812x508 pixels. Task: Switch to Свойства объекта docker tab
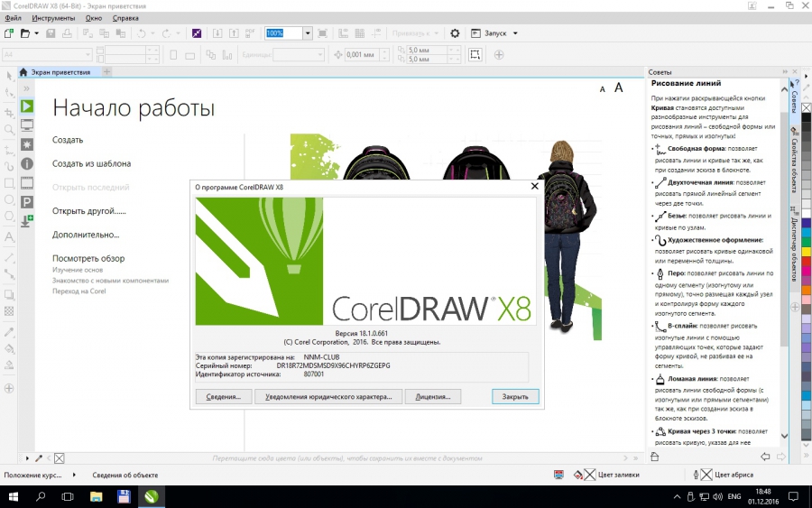pyautogui.click(x=794, y=155)
